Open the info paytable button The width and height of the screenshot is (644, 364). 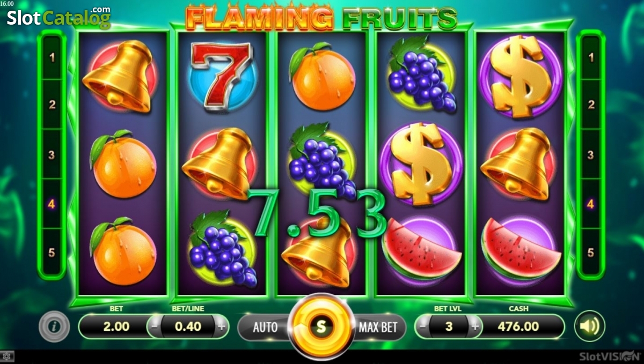point(54,326)
